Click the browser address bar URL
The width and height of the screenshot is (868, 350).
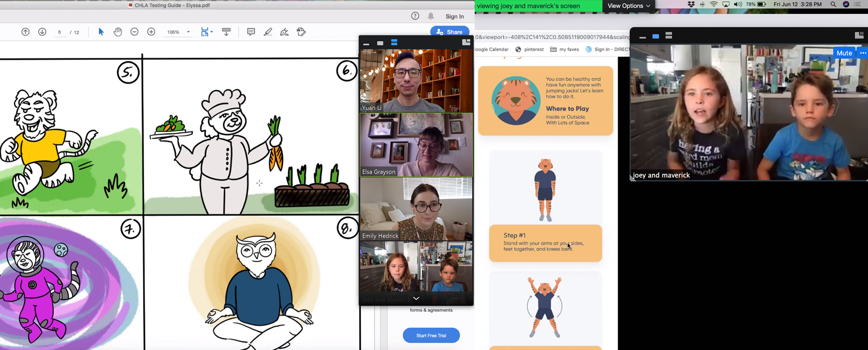tap(552, 37)
